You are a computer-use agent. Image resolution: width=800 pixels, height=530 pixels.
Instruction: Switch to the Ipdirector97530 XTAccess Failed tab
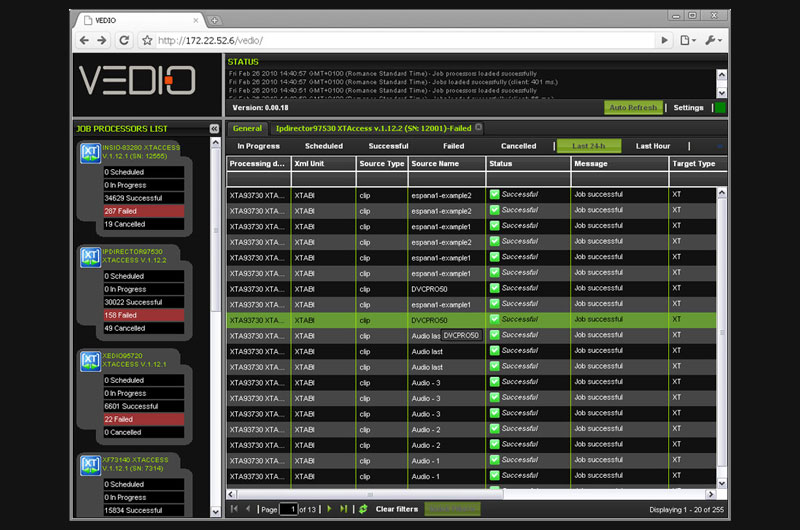pos(373,129)
